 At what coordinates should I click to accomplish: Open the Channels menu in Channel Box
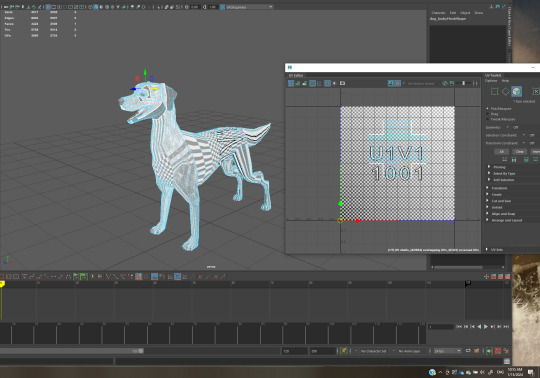point(438,13)
